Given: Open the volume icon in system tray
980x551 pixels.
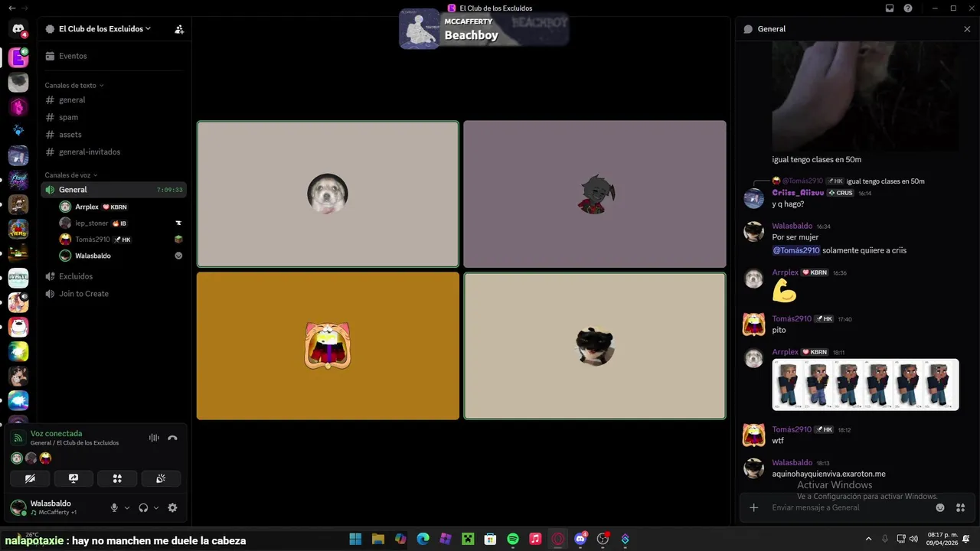Looking at the screenshot, I should (913, 539).
